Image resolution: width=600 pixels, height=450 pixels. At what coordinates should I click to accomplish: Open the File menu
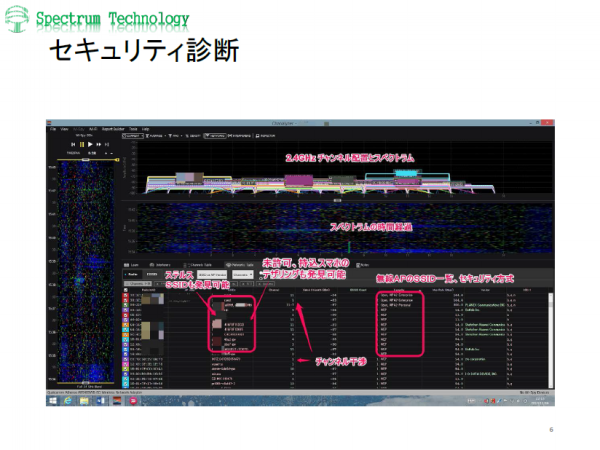[x=53, y=129]
